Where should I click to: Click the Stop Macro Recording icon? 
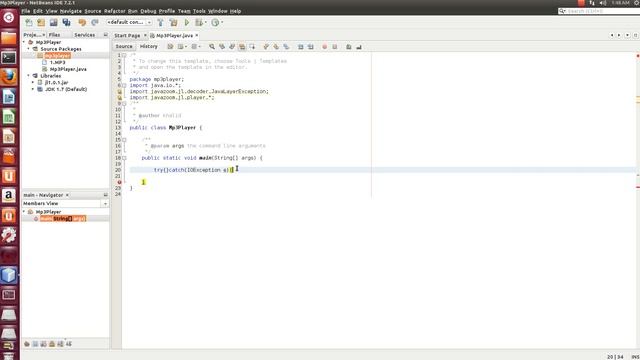[x=335, y=47]
